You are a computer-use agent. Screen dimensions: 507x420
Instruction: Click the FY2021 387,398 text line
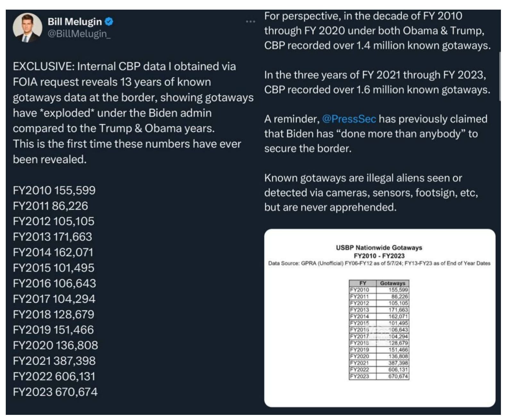tap(54, 361)
